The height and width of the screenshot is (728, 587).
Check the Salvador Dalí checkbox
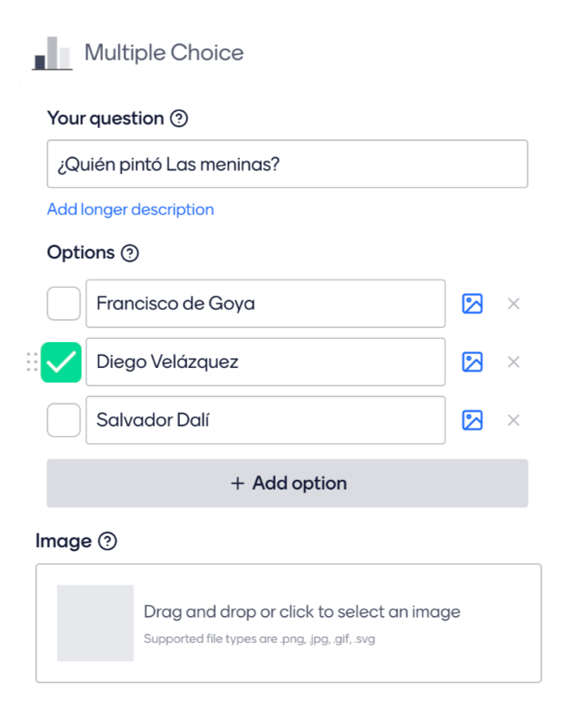(x=63, y=420)
